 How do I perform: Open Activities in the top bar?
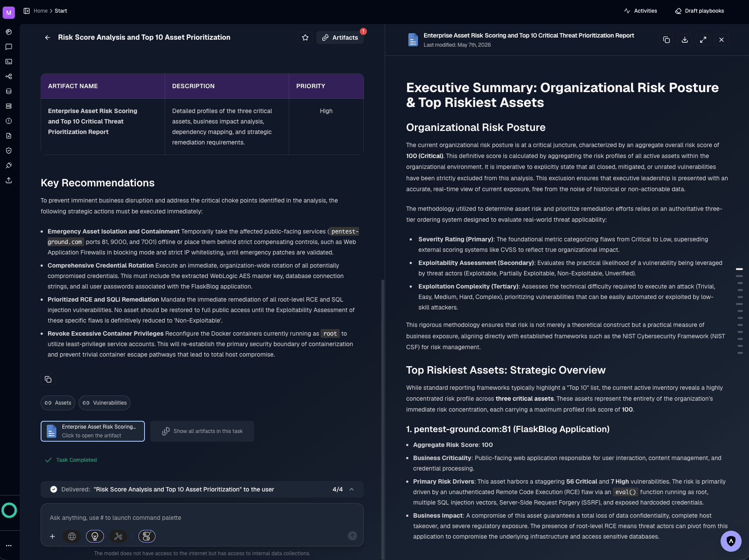(x=641, y=11)
